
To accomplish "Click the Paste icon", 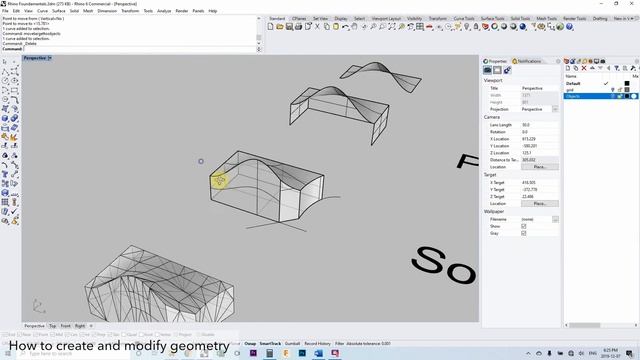I will tap(336, 27).
